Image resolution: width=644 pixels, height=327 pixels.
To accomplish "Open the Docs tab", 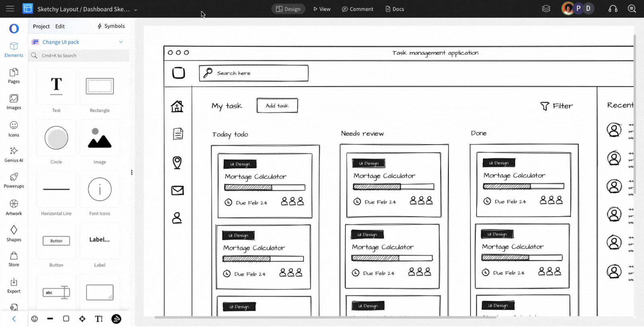I will pos(394,9).
